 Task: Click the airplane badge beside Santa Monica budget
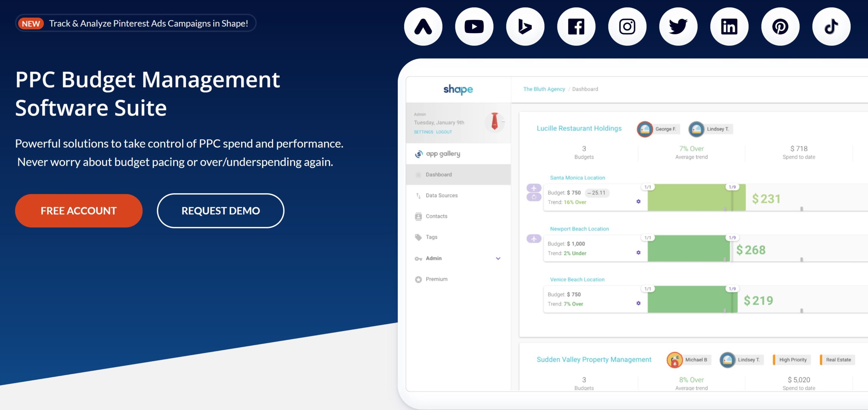click(x=534, y=188)
